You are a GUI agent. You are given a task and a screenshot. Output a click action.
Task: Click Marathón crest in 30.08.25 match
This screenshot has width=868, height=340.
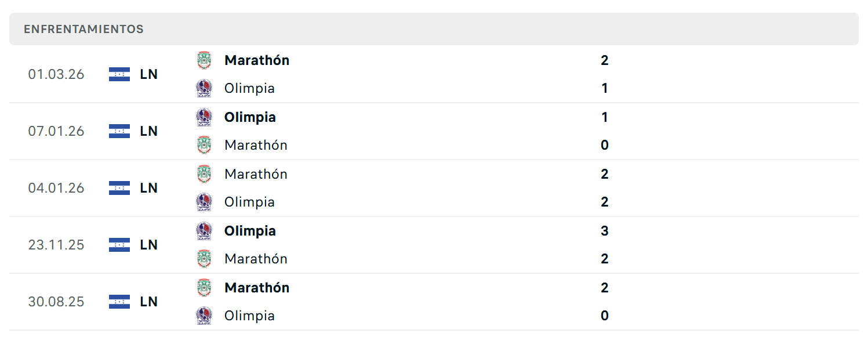tap(204, 288)
